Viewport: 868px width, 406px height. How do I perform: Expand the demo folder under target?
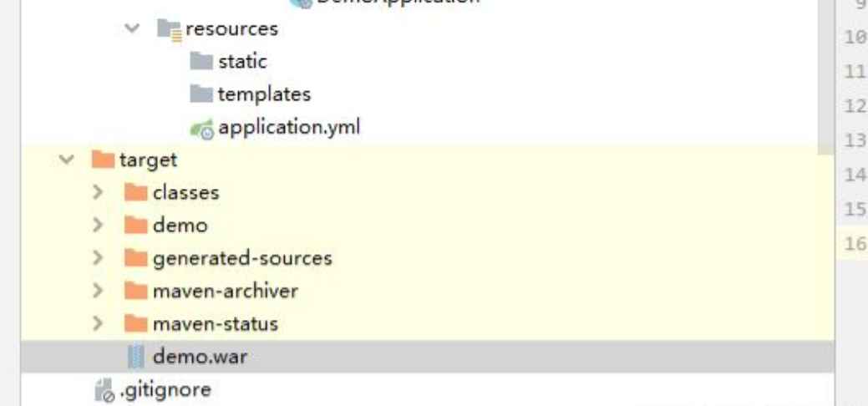(x=98, y=225)
